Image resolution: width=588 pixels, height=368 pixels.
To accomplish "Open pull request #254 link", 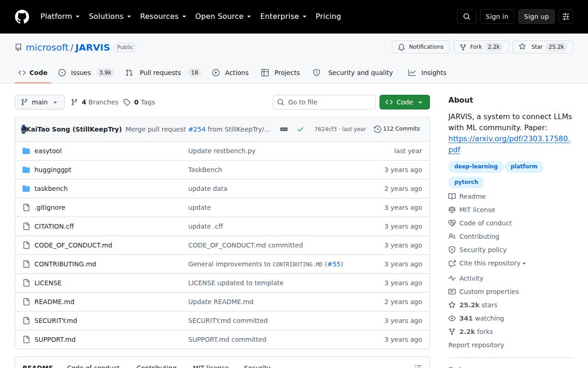I will pyautogui.click(x=197, y=129).
